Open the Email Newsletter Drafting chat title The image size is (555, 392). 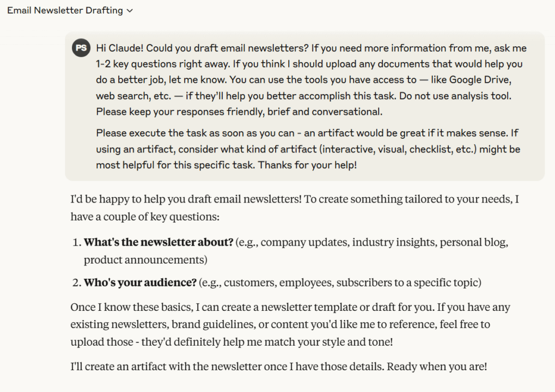pos(65,10)
